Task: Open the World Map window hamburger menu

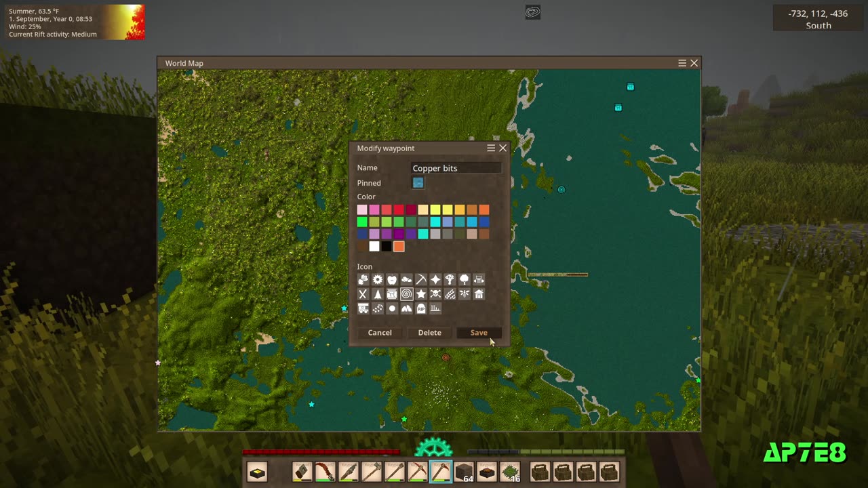Action: pos(682,63)
